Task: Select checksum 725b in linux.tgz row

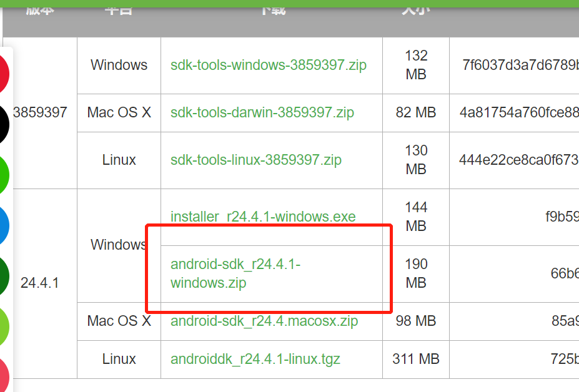Action: click(565, 359)
